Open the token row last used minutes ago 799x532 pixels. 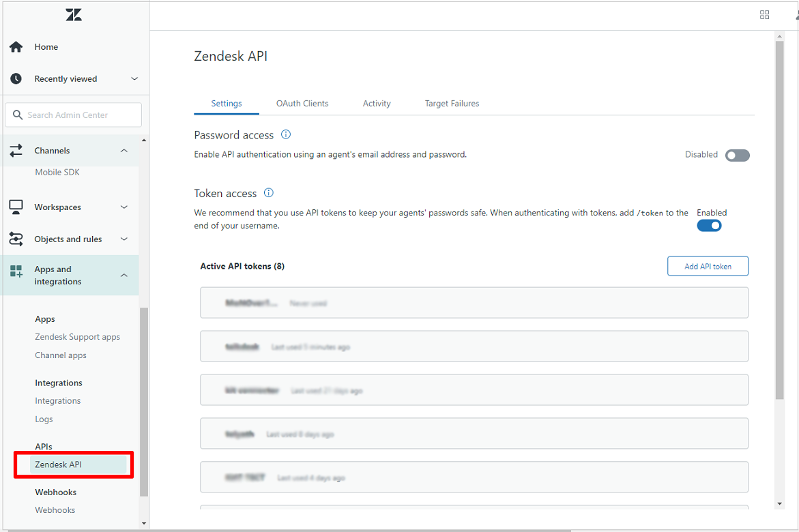[x=474, y=346]
